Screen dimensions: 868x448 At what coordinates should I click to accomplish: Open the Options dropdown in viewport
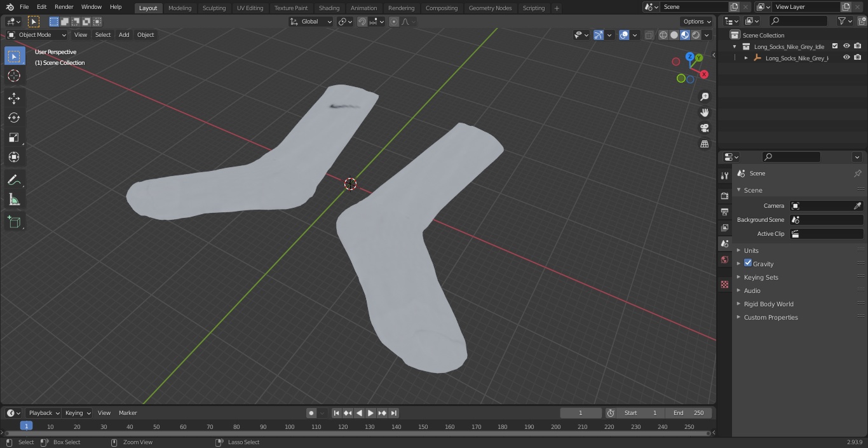coord(697,22)
